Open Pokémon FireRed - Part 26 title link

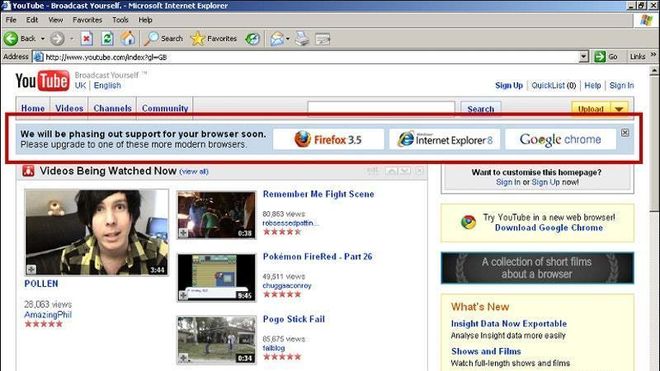click(x=317, y=256)
